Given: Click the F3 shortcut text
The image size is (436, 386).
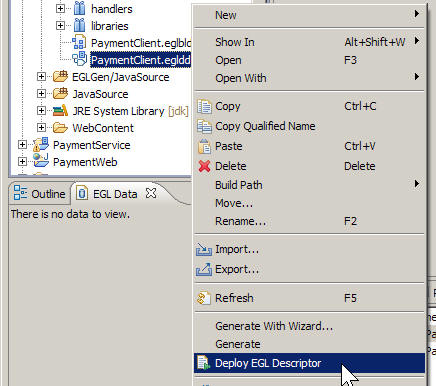Looking at the screenshot, I should click(x=350, y=60).
